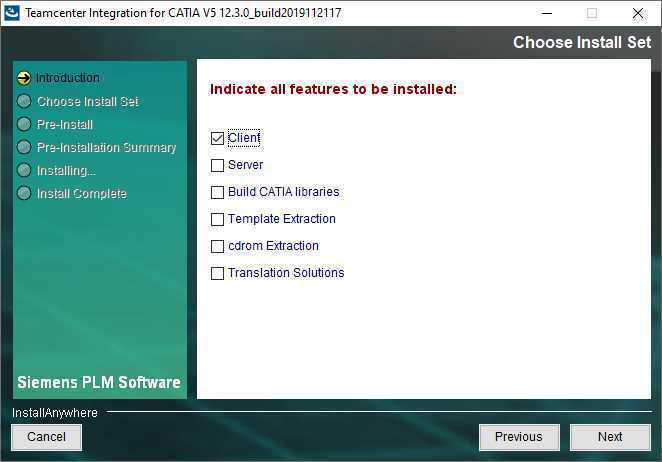Click the Translation Solutions label
Screen dimensions: 662x462
coord(286,273)
